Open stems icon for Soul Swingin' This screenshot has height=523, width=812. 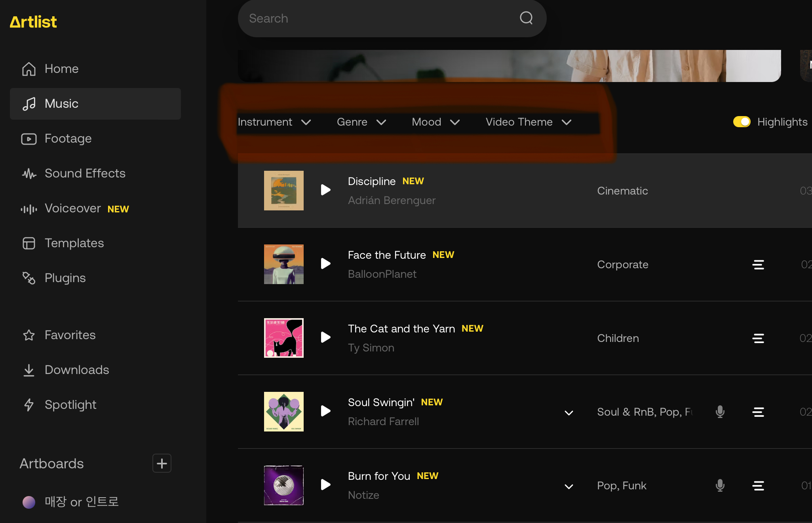point(758,412)
